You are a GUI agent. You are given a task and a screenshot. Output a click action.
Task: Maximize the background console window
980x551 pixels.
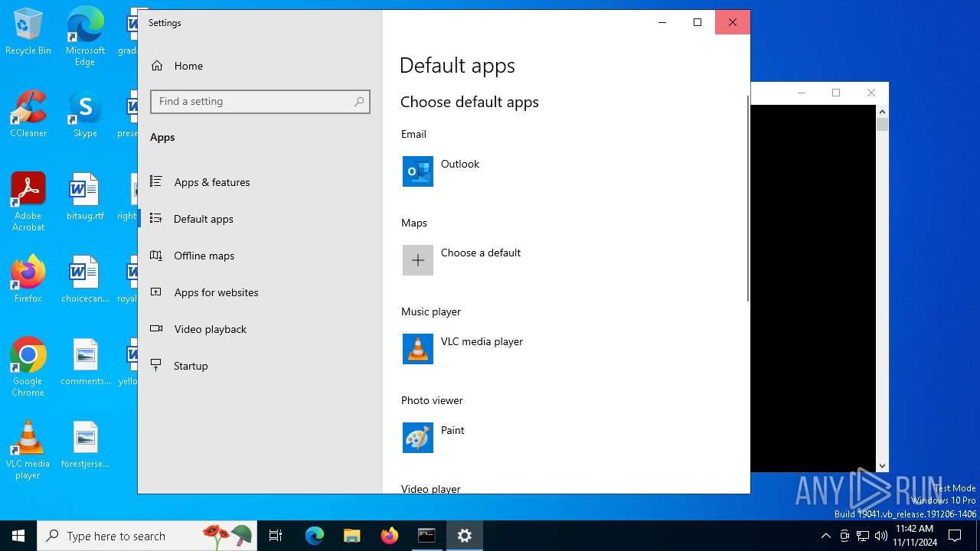tap(836, 93)
